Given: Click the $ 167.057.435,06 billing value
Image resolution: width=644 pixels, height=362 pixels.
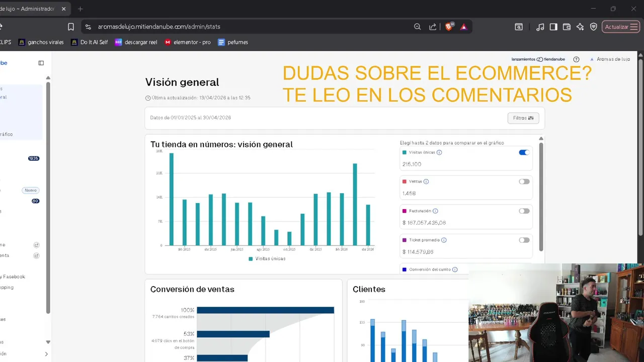Looking at the screenshot, I should pyautogui.click(x=424, y=223).
